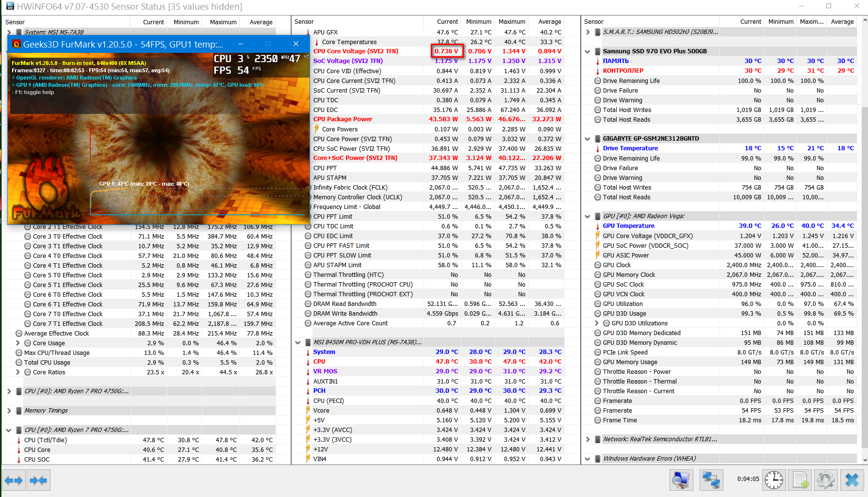Open the monitor-with-magnifier sensor tool button
The image size is (868, 497).
682,481
